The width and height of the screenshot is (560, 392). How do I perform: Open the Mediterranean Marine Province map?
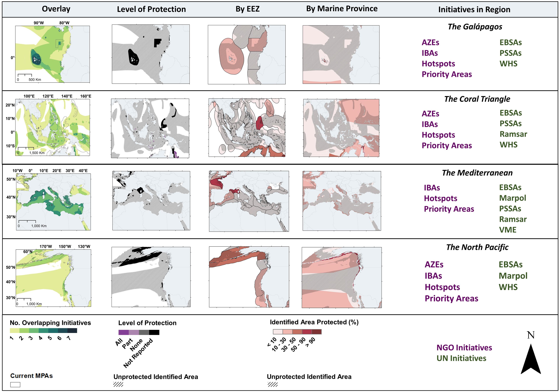342,201
